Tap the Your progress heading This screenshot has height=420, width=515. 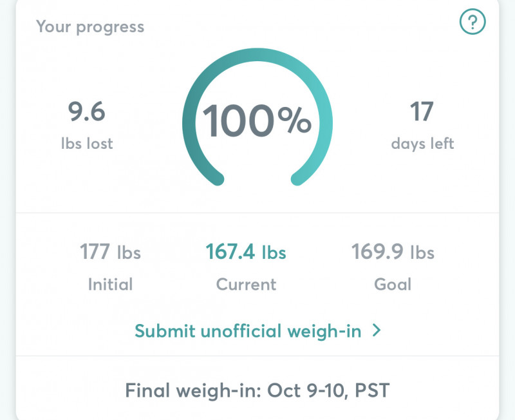pyautogui.click(x=90, y=27)
